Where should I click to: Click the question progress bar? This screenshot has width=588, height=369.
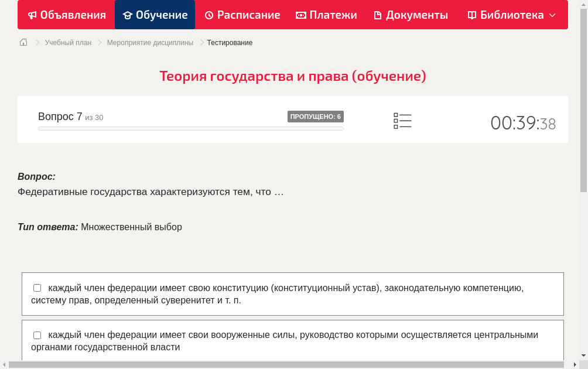coord(190,128)
